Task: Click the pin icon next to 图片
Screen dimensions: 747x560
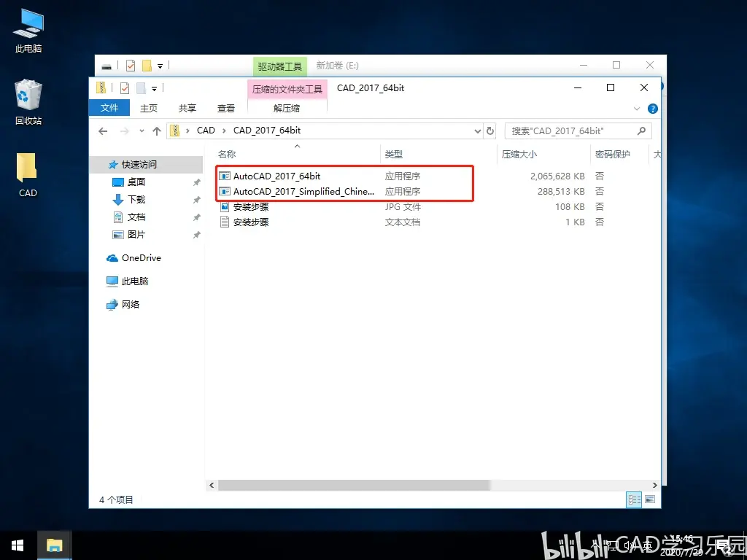Action: click(x=196, y=235)
